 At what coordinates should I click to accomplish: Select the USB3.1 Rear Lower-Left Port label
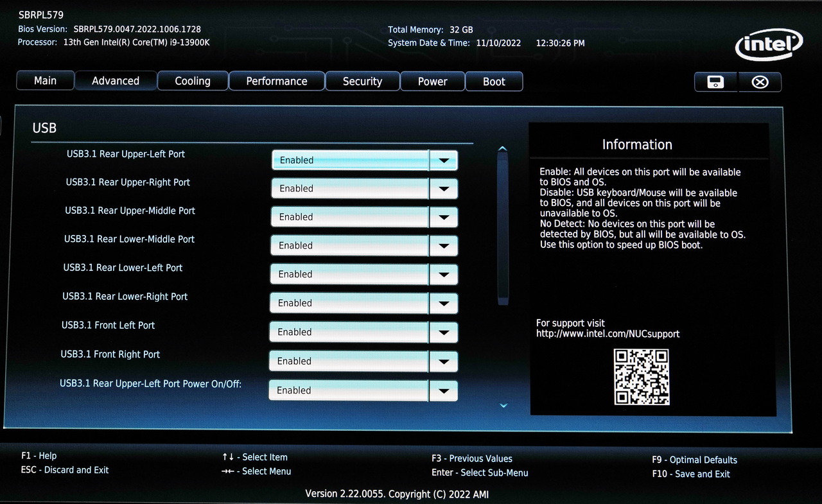[123, 268]
